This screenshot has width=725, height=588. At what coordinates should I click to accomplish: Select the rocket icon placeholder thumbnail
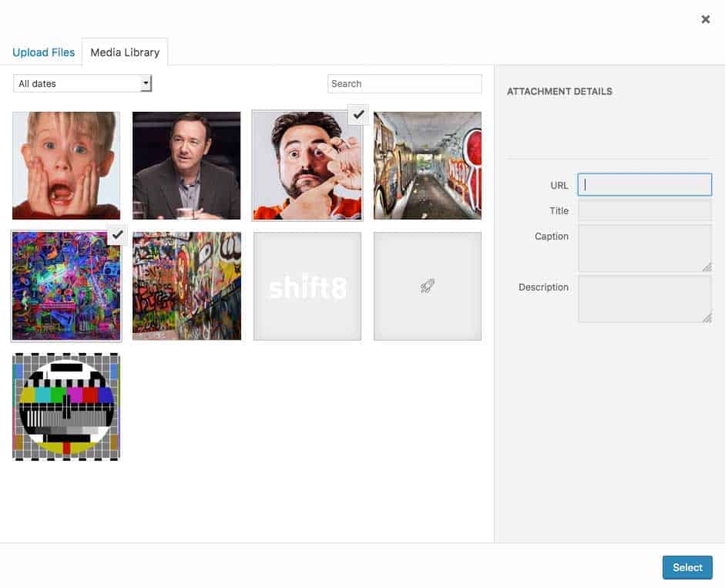tap(428, 286)
